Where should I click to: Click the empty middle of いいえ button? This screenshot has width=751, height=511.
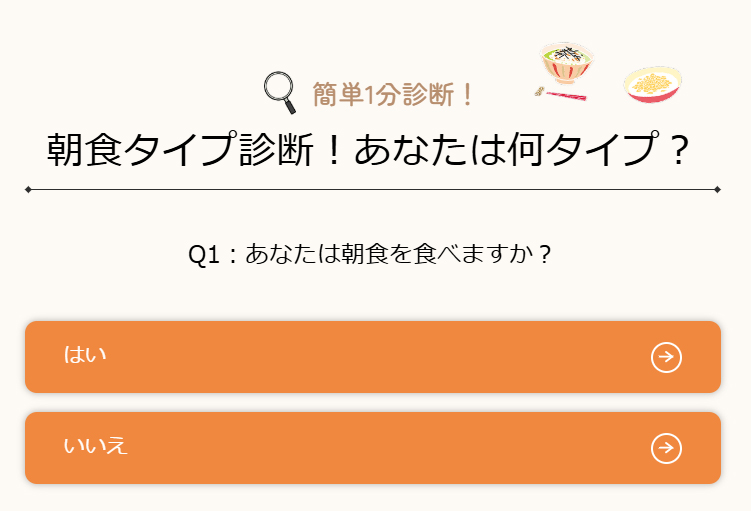(372, 448)
